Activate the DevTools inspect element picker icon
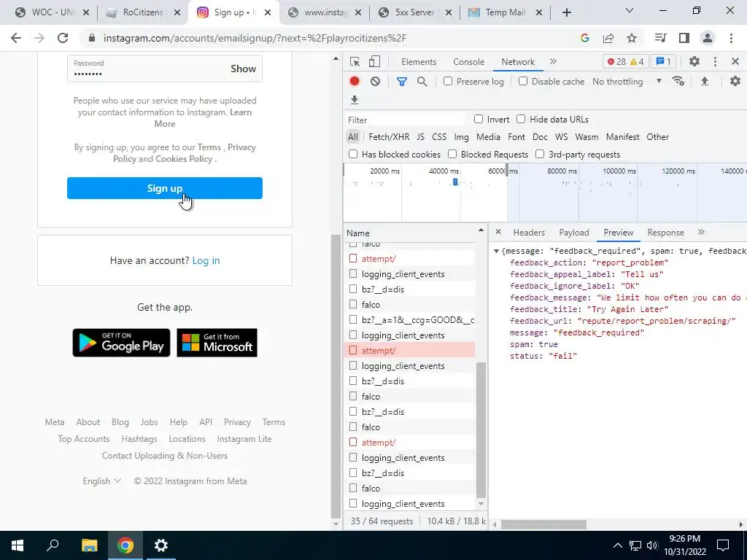The image size is (747, 560). (x=355, y=61)
